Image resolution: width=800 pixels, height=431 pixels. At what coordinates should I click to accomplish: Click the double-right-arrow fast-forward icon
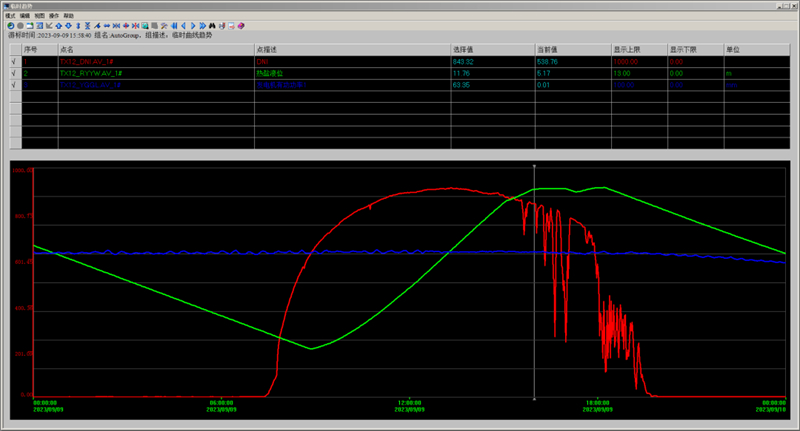203,25
